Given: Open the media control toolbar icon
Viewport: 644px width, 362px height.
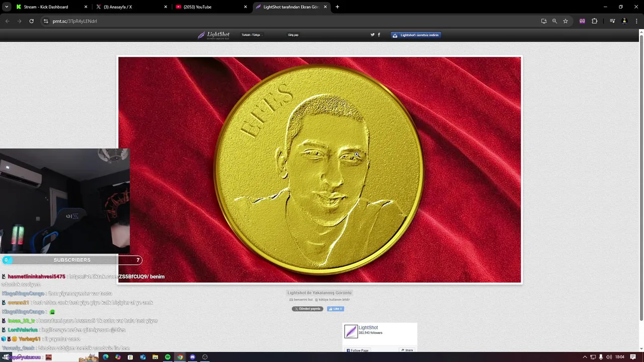Looking at the screenshot, I should tap(612, 21).
